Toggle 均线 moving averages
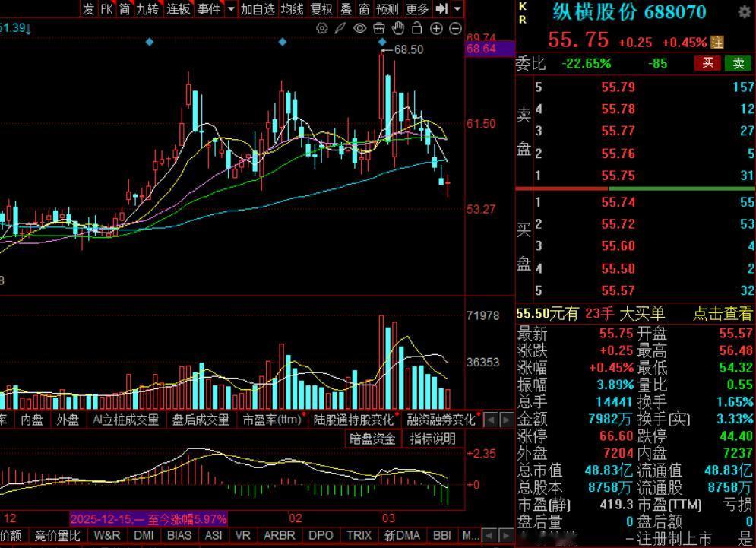 coord(293,8)
